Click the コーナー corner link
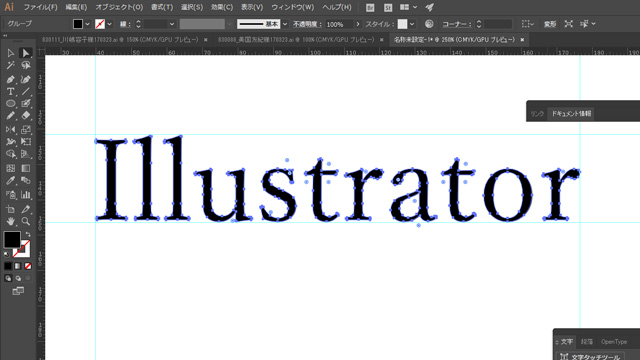This screenshot has width=640, height=360. 457,24
